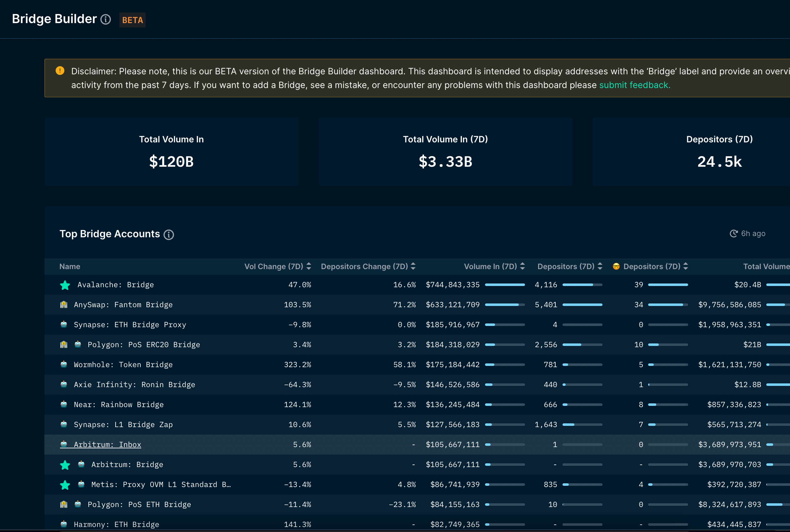The width and height of the screenshot is (790, 532).
Task: Click the robot icon on Harmony: ETH Bridge
Action: coord(63,524)
